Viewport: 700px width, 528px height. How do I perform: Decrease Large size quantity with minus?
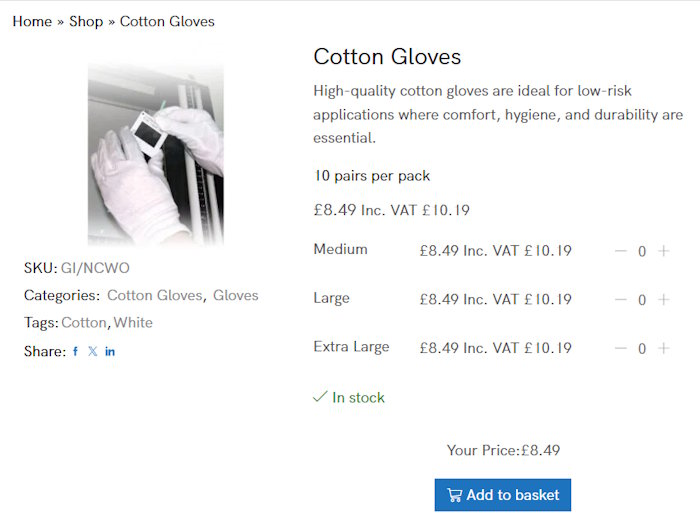pyautogui.click(x=621, y=300)
